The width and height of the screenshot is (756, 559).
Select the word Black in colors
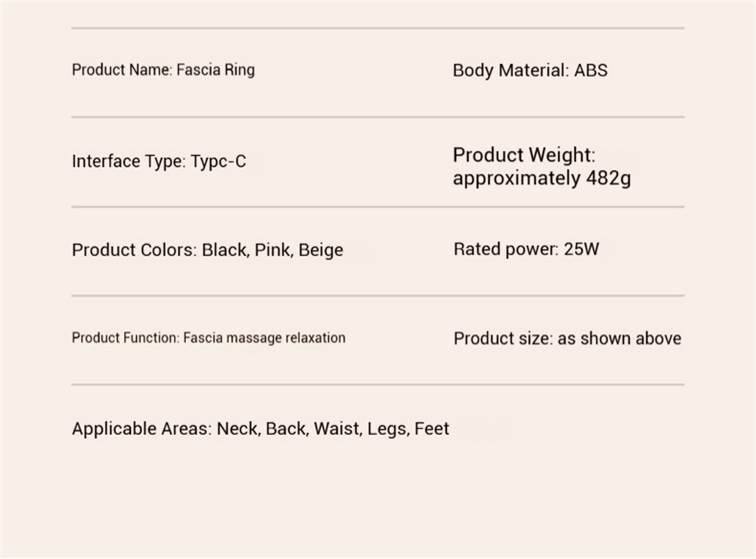[225, 250]
